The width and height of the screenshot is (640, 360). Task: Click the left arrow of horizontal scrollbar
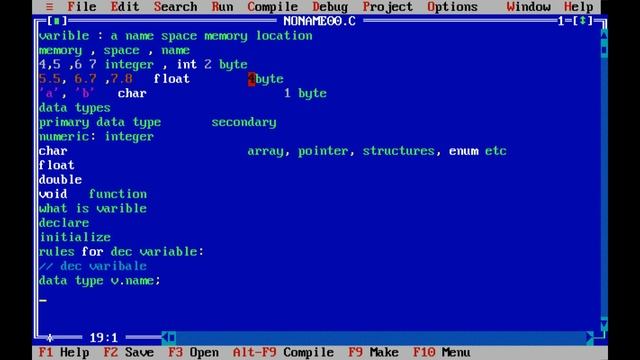[x=165, y=338]
